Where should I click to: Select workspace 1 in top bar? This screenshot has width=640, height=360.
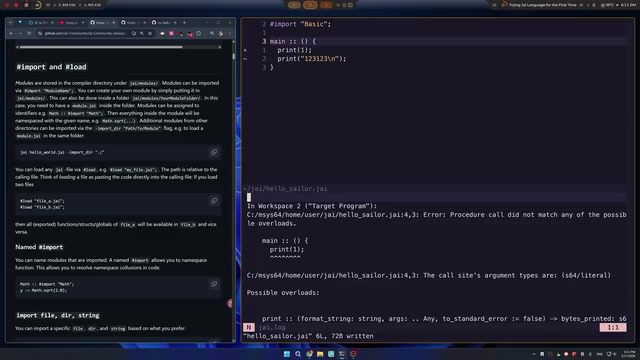click(294, 5)
